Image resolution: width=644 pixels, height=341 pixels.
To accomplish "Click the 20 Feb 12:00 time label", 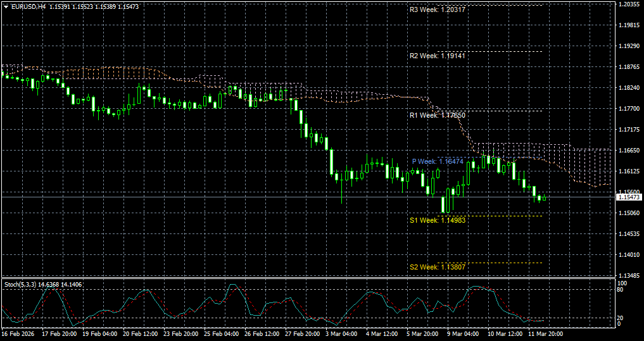I will [140, 334].
